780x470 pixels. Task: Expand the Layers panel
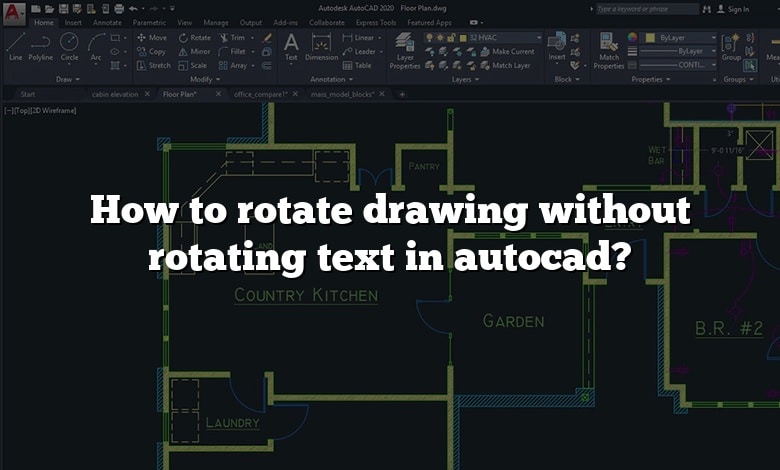465,79
